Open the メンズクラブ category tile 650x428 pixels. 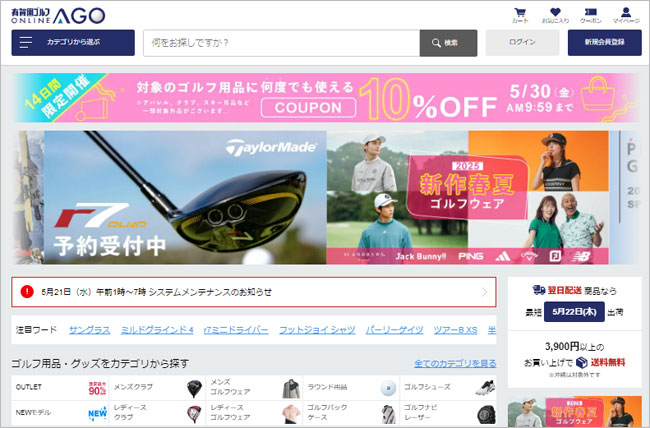(157, 388)
